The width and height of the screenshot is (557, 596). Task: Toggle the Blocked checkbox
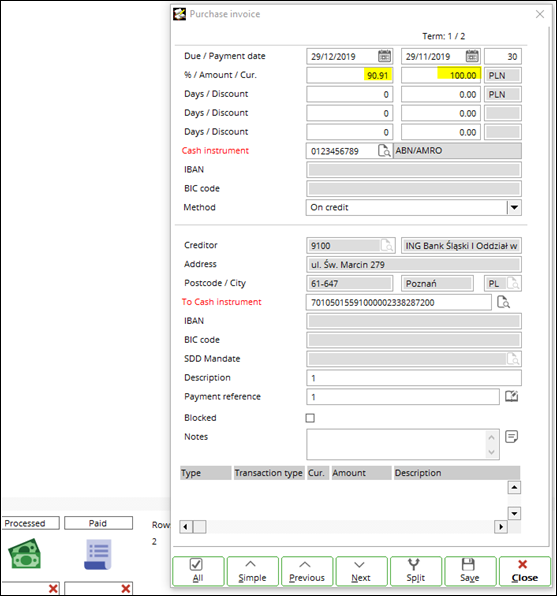pos(310,418)
